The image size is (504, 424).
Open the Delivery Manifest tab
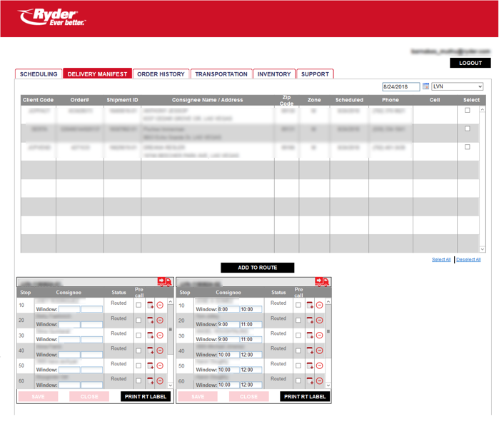coord(97,74)
